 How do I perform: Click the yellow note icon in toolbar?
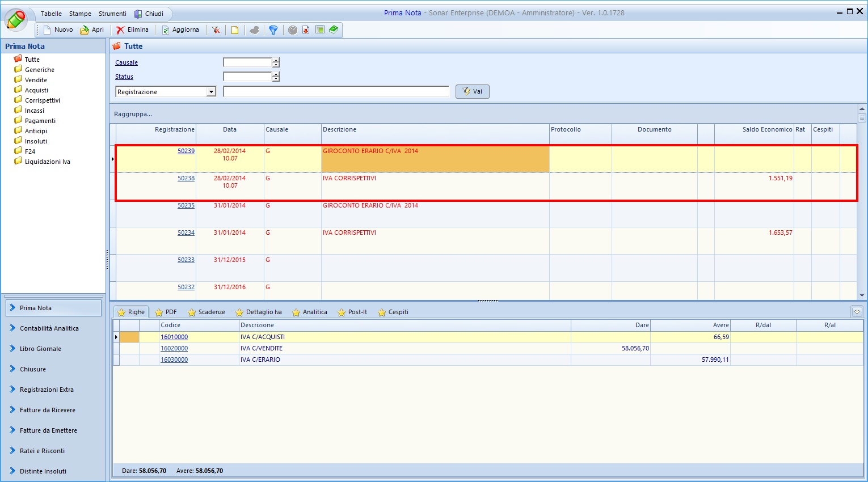(x=235, y=30)
